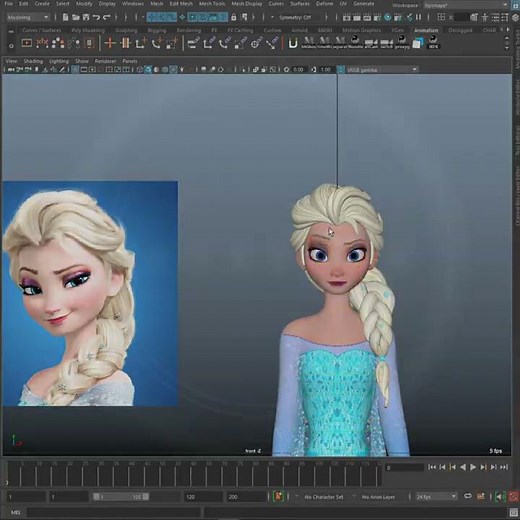520x520 pixels.
Task: Click the current frame input field
Action: click(405, 468)
